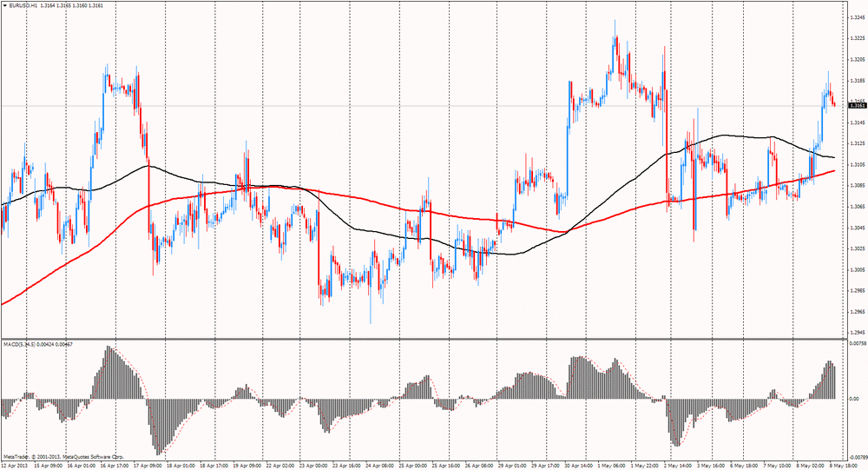868x470 pixels.
Task: Click price axis label 1.3065
Action: pyautogui.click(x=857, y=206)
